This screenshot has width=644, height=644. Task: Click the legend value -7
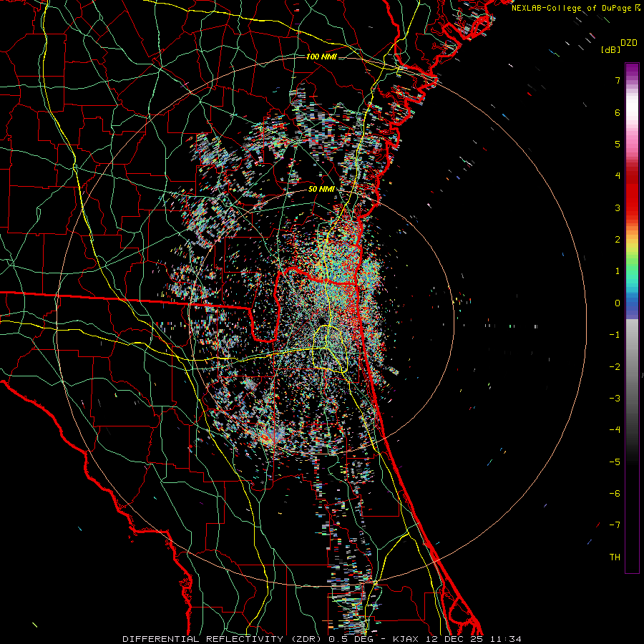pyautogui.click(x=615, y=525)
